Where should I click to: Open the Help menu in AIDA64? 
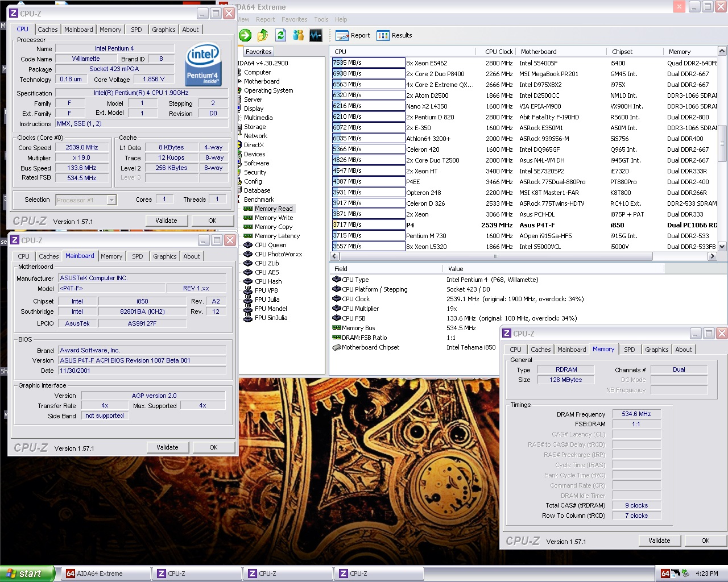[341, 19]
